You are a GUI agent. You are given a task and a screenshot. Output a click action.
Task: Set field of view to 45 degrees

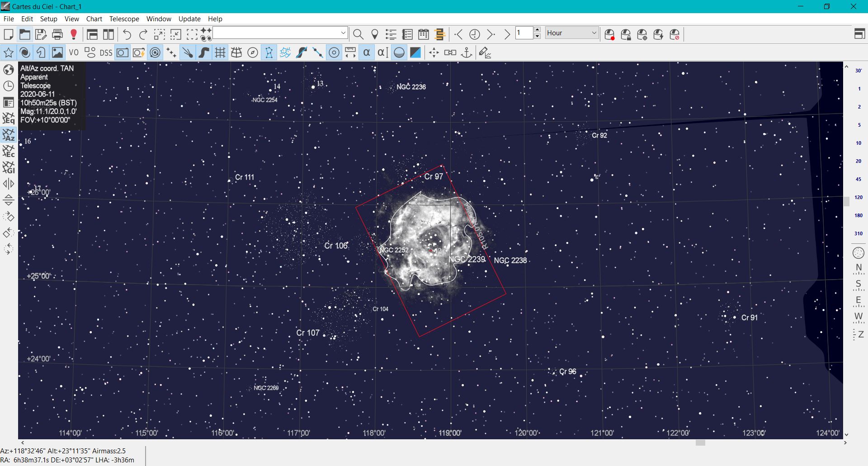[858, 179]
